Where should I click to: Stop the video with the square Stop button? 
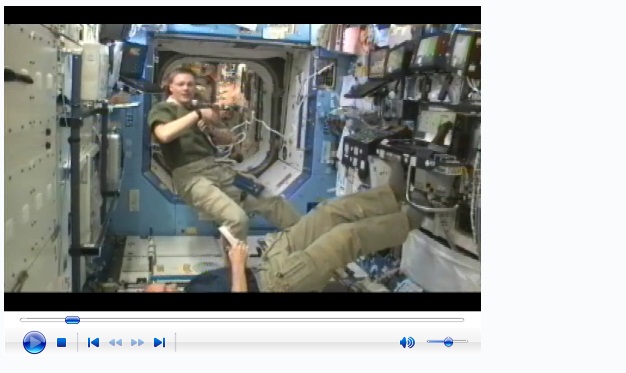coord(61,342)
